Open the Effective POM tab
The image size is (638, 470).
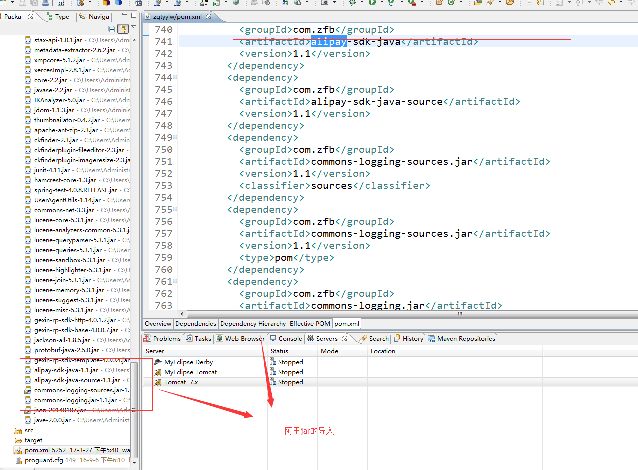[x=310, y=324]
